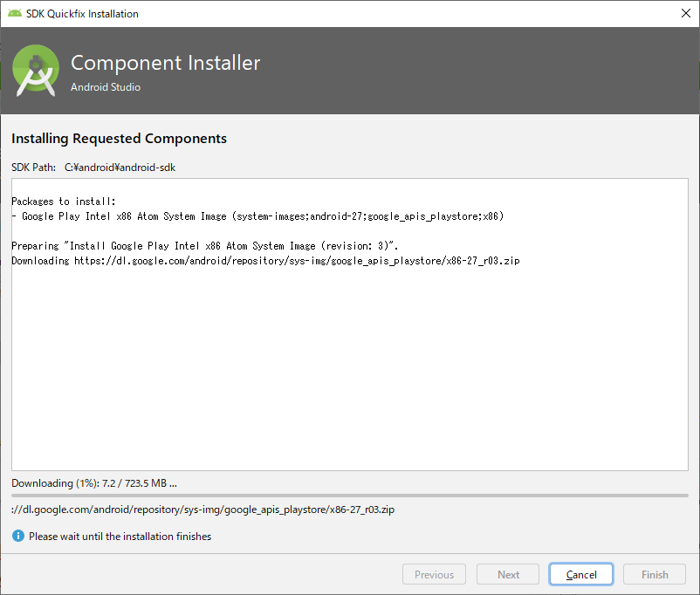
Task: Click the 'Component Installer' heading
Action: point(165,63)
